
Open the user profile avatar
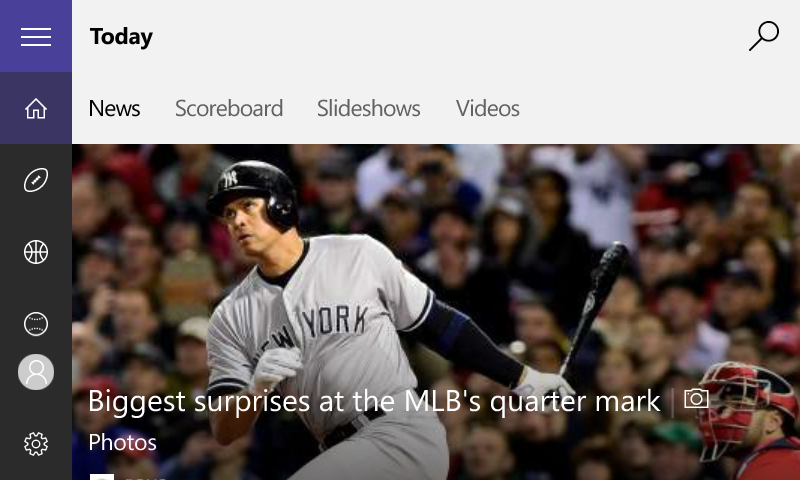[36, 372]
